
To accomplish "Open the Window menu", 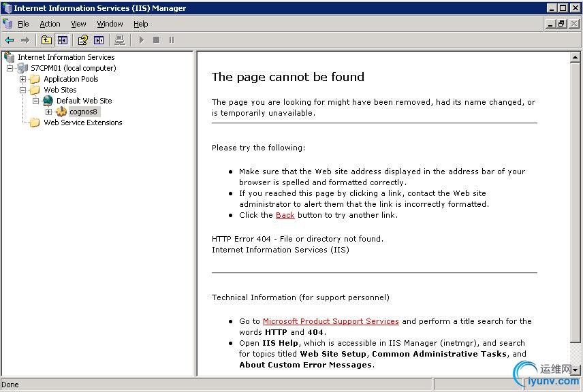I will pyautogui.click(x=110, y=24).
